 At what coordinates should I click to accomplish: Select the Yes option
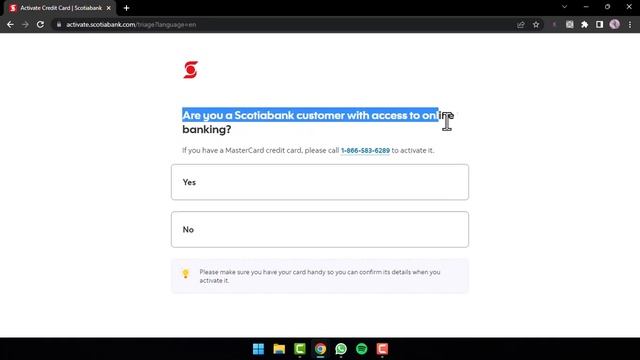pos(320,182)
